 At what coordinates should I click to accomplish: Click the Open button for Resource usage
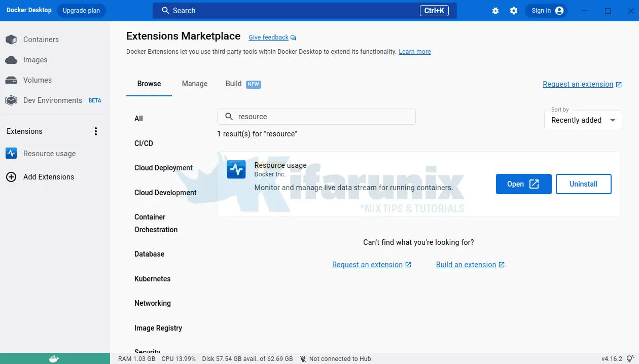coord(523,184)
